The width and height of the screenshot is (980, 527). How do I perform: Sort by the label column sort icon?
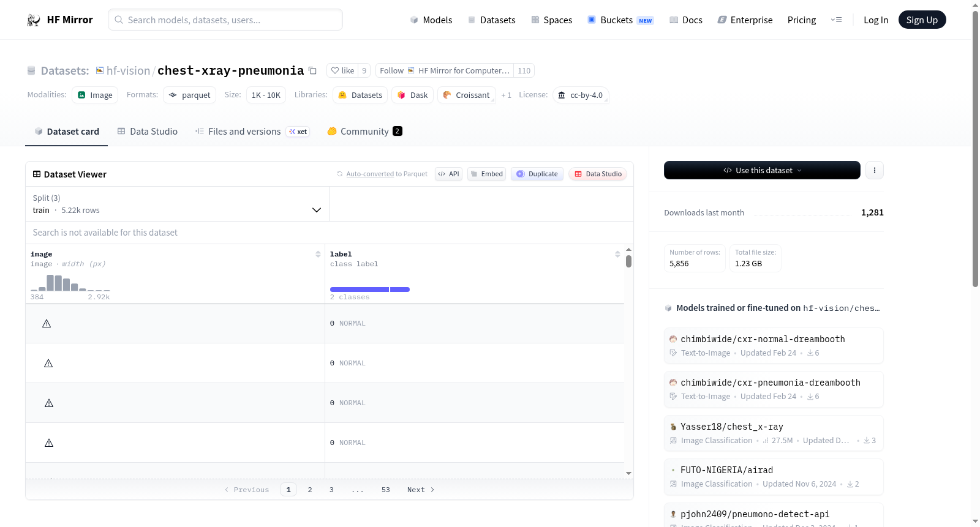[x=617, y=254]
